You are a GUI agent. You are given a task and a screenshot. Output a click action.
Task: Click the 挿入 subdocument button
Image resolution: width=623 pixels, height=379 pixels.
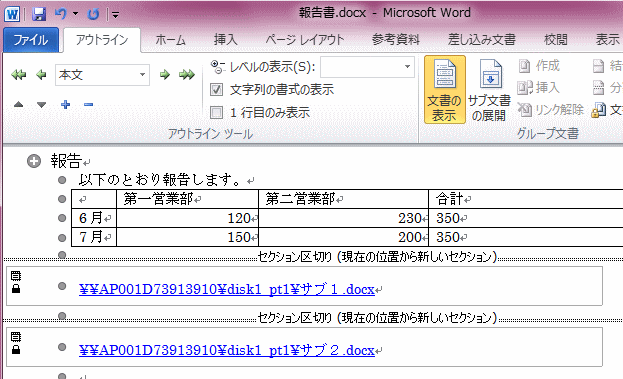coord(539,87)
